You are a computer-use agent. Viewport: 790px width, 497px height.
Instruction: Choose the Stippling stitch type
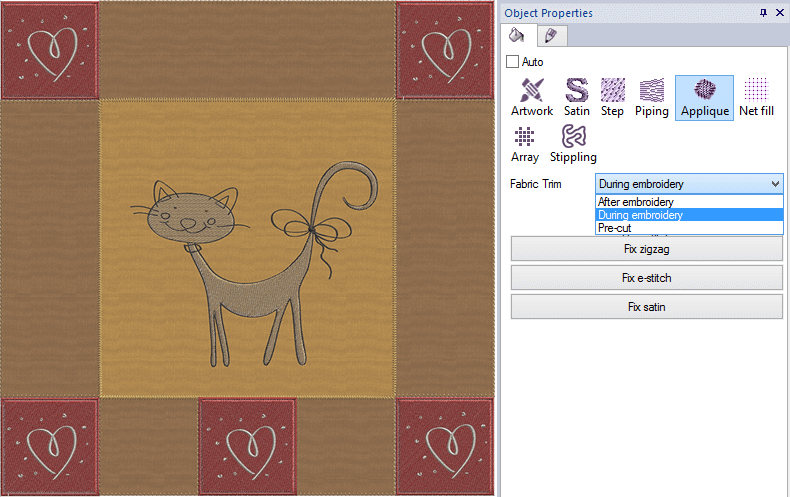coord(573,144)
